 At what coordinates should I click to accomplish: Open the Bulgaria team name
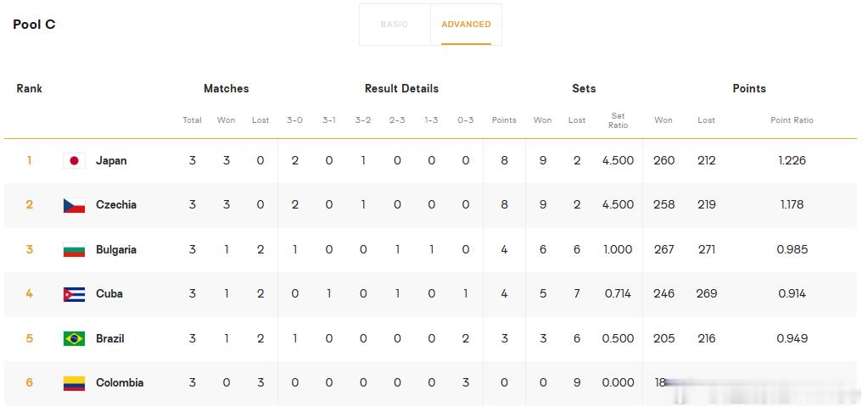coord(115,249)
